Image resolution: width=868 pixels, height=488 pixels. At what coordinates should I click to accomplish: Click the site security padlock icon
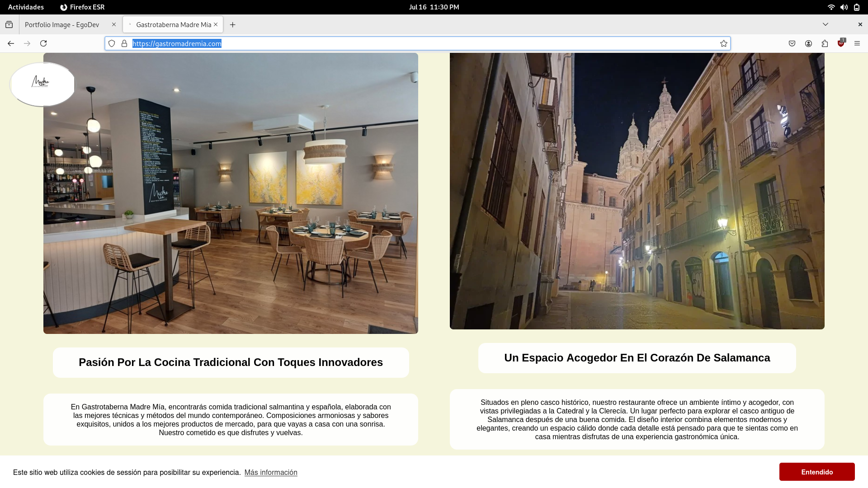coord(124,43)
